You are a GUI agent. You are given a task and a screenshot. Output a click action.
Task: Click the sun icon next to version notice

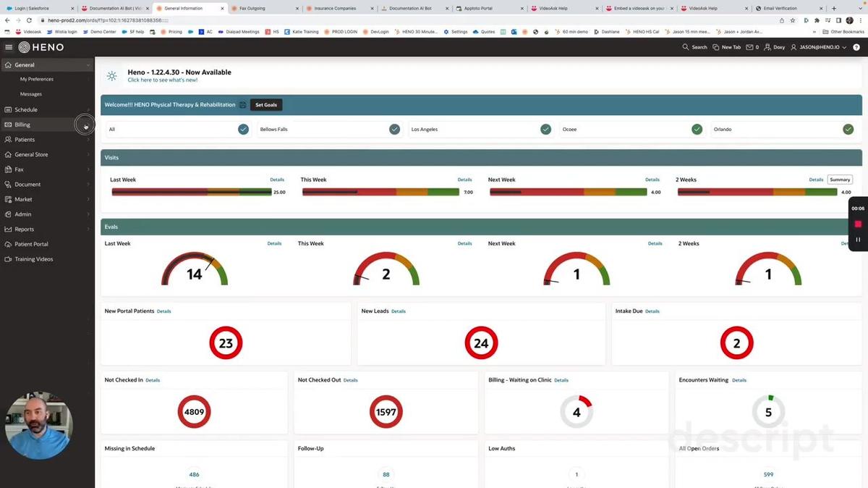click(x=111, y=76)
